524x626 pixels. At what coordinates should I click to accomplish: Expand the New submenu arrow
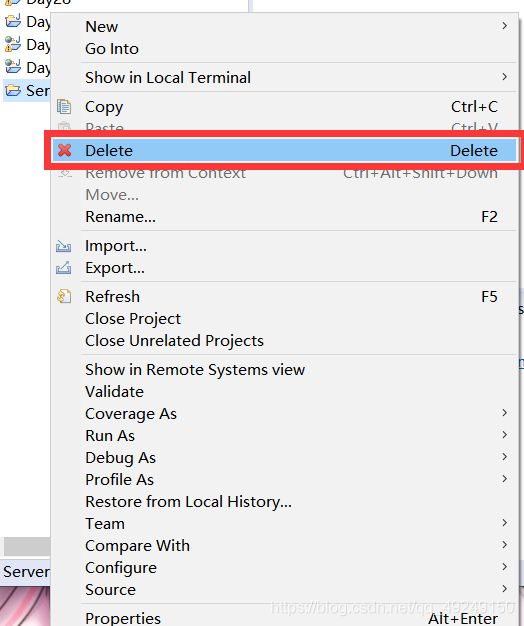[505, 26]
